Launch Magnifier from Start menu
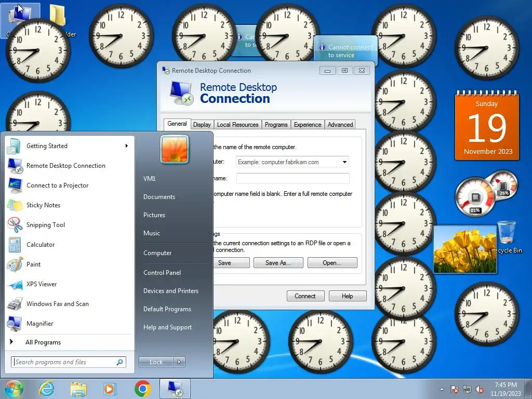532x399 pixels. tap(68, 323)
